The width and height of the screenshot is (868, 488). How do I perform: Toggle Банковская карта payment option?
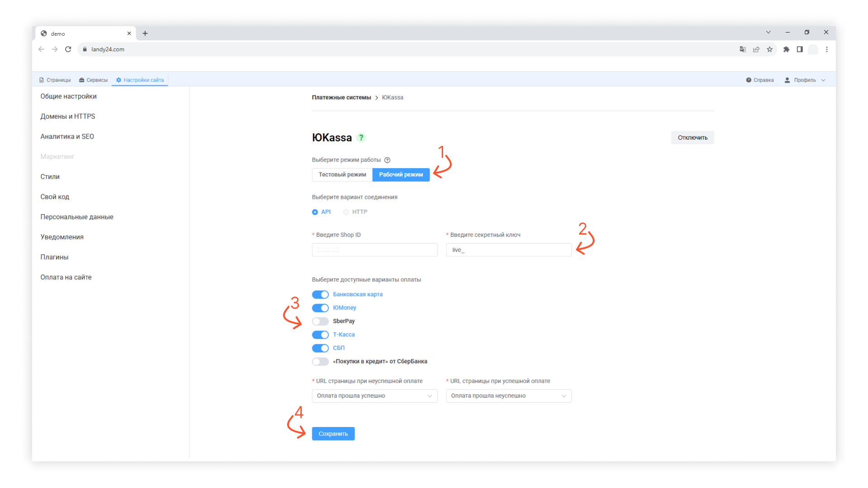321,295
